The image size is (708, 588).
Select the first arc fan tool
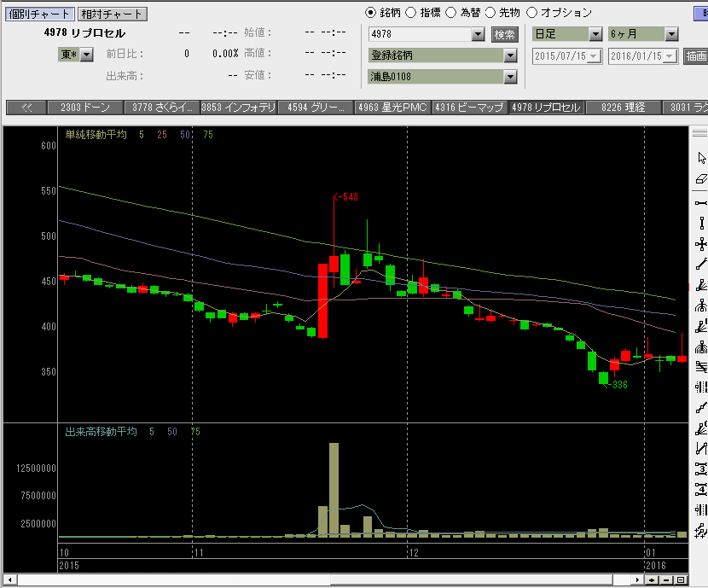click(701, 306)
